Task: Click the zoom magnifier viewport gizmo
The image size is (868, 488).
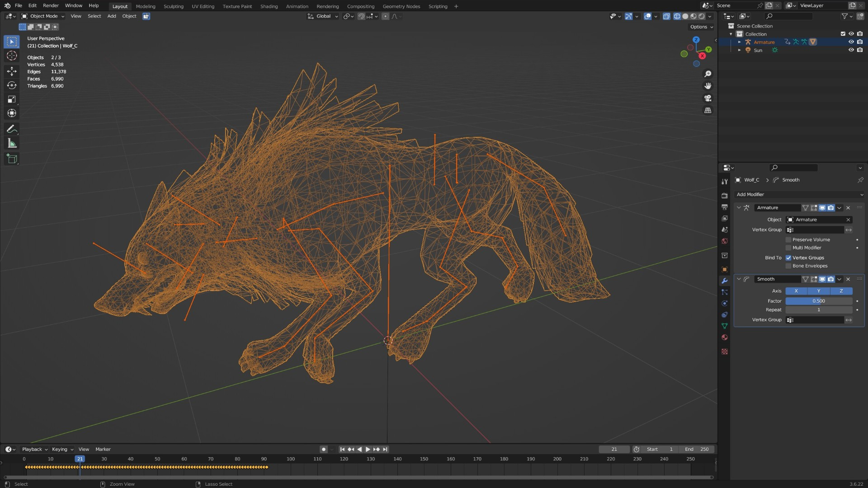Action: 708,74
